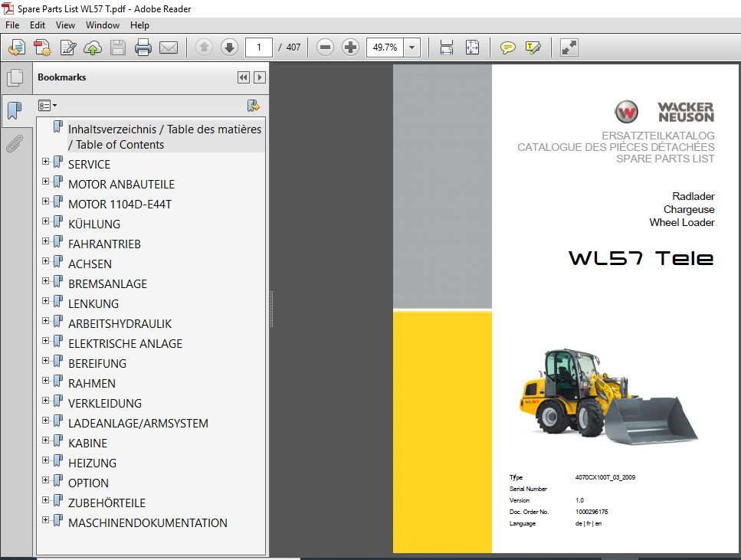Click the Fit Width scrolling icon
The width and height of the screenshot is (741, 560).
click(447, 47)
